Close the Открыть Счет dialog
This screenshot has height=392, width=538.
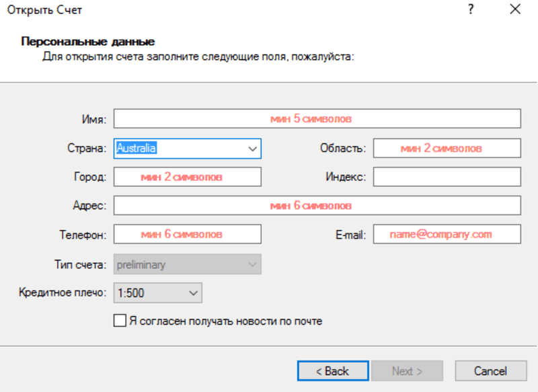click(515, 9)
